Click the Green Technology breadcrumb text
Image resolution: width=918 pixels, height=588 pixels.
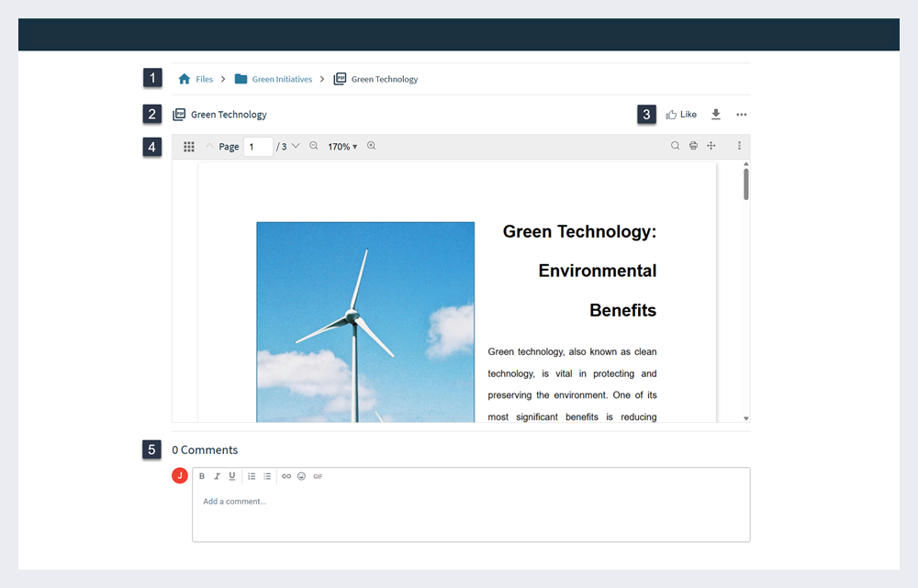(385, 79)
